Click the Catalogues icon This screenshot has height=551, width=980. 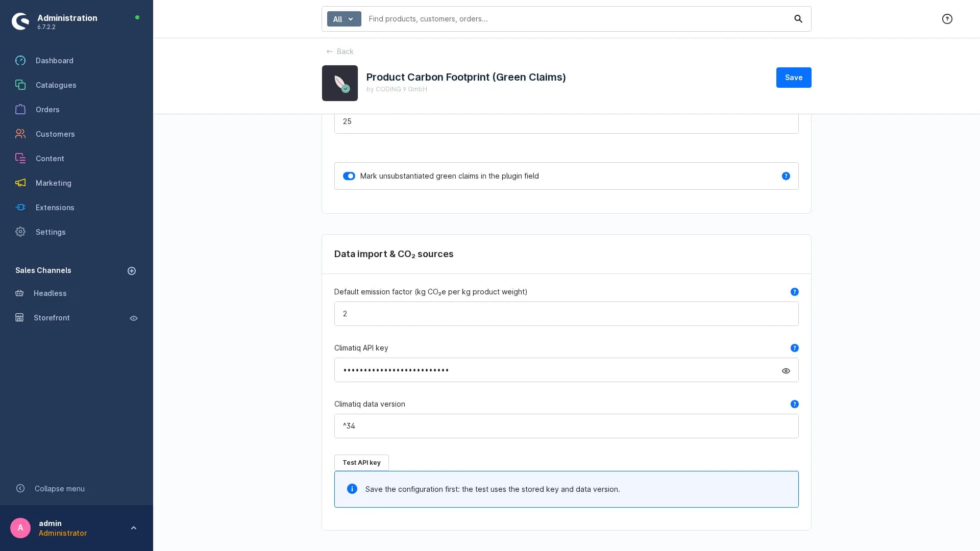[x=20, y=85]
